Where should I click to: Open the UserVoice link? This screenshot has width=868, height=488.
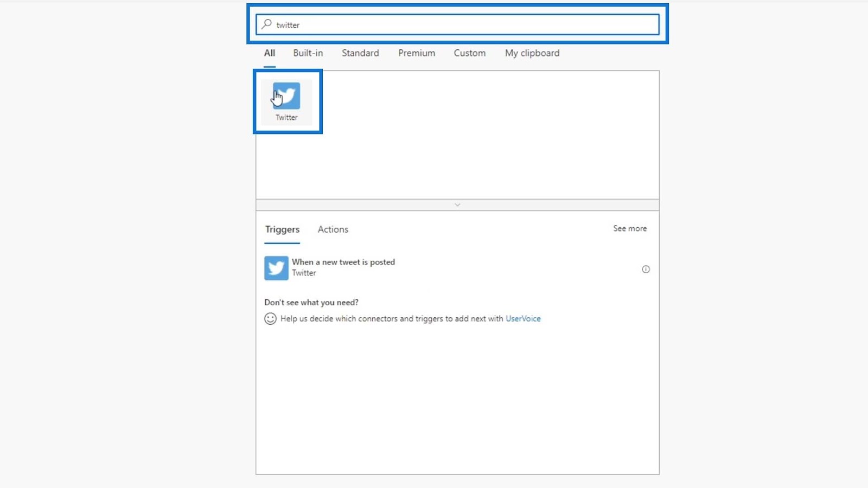(x=523, y=319)
